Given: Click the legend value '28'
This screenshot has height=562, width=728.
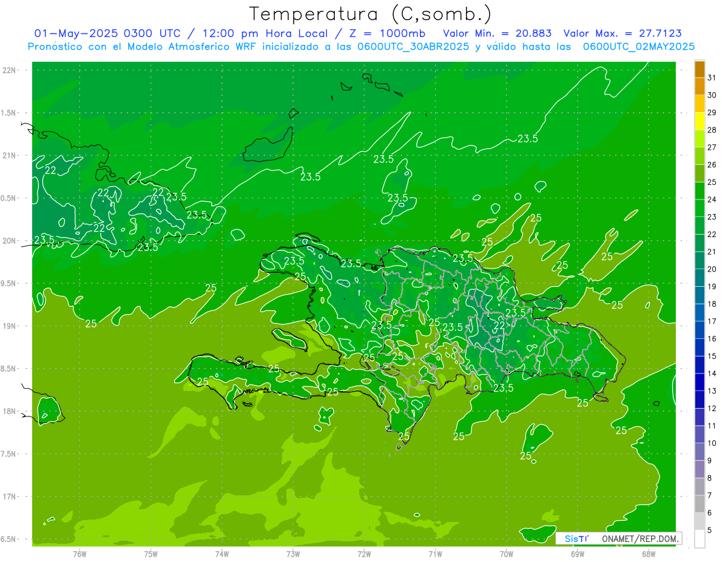Looking at the screenshot, I should pyautogui.click(x=712, y=130).
